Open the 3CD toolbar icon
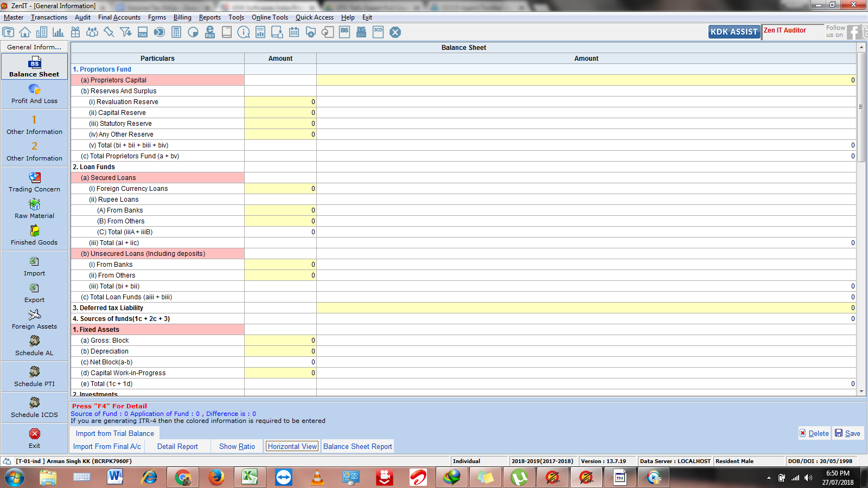 click(x=378, y=32)
